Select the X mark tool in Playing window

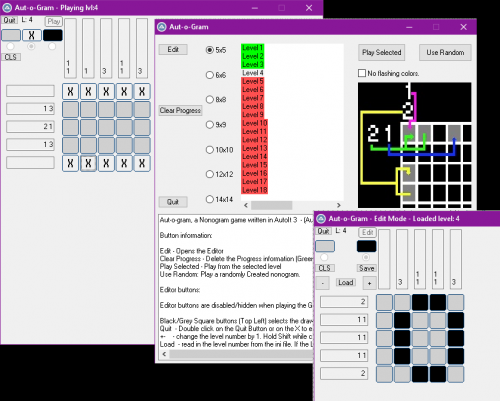tap(32, 35)
